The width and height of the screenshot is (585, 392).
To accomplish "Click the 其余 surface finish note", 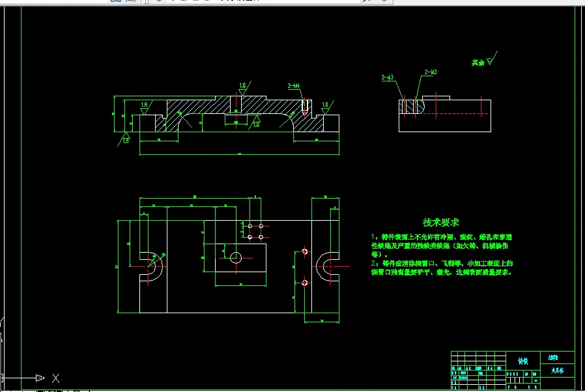I will tap(478, 63).
